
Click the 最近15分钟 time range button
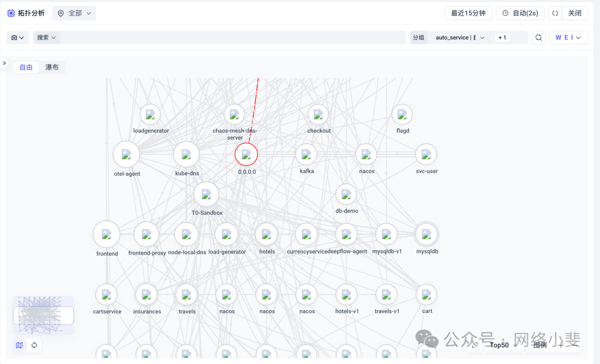point(468,13)
